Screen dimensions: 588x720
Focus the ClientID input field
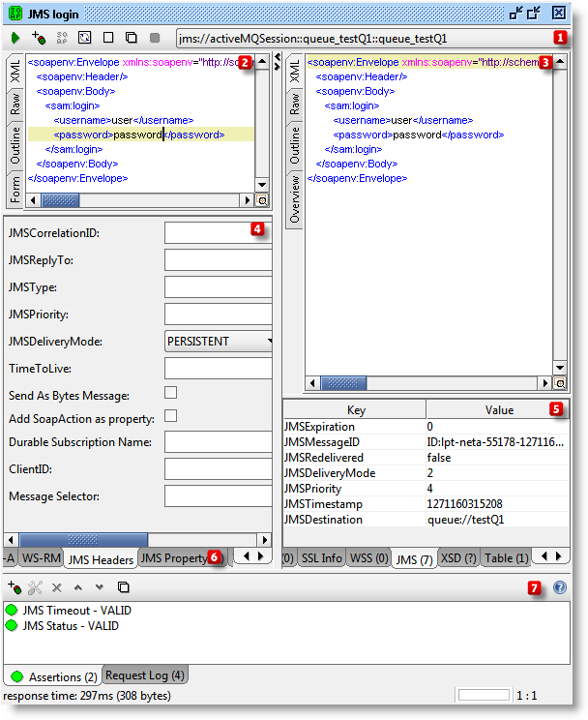pyautogui.click(x=219, y=468)
